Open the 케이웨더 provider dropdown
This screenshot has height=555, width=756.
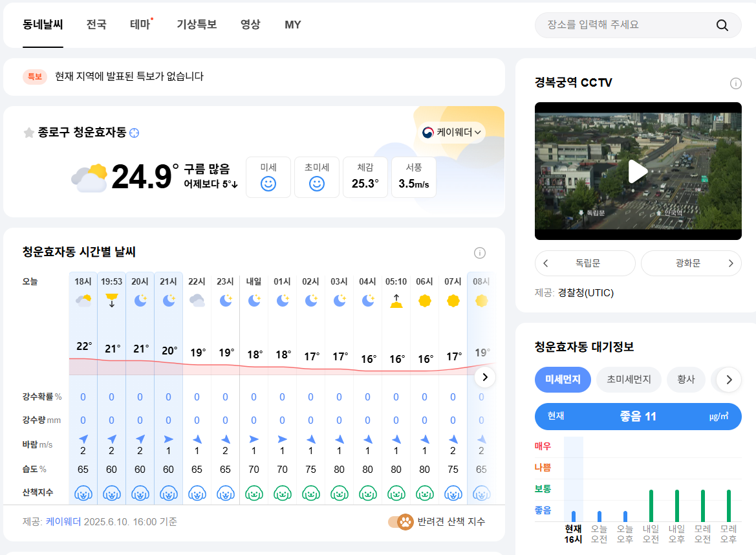point(451,132)
